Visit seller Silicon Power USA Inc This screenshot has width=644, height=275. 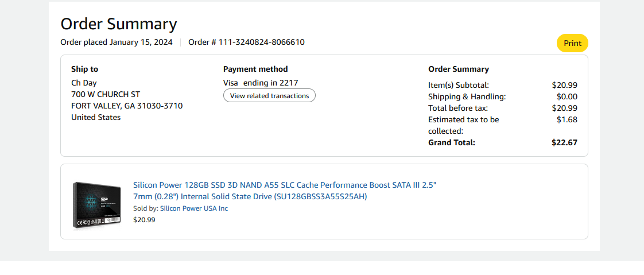coord(193,208)
